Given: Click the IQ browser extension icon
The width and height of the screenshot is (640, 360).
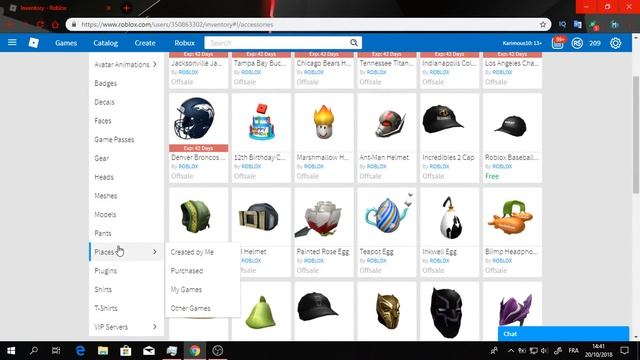Looking at the screenshot, I should pyautogui.click(x=562, y=24).
